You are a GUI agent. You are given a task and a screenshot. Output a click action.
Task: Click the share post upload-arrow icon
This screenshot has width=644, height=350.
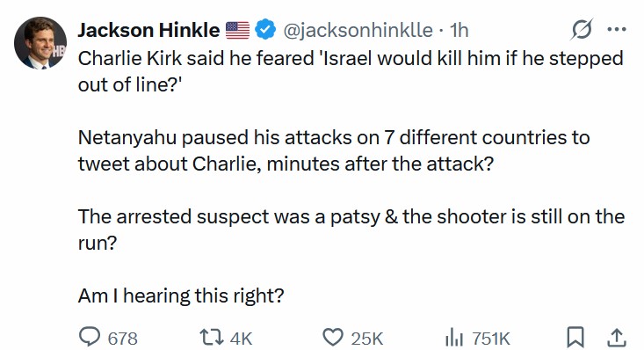(x=617, y=338)
